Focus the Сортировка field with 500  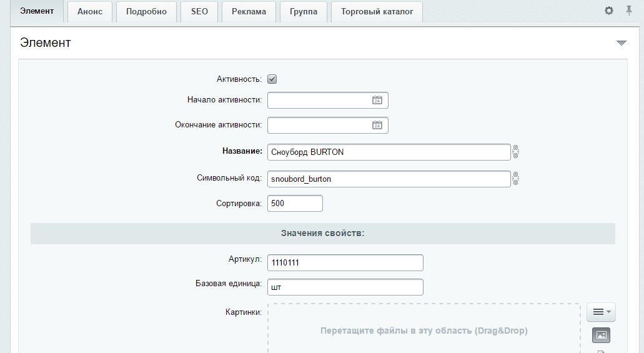tap(295, 204)
